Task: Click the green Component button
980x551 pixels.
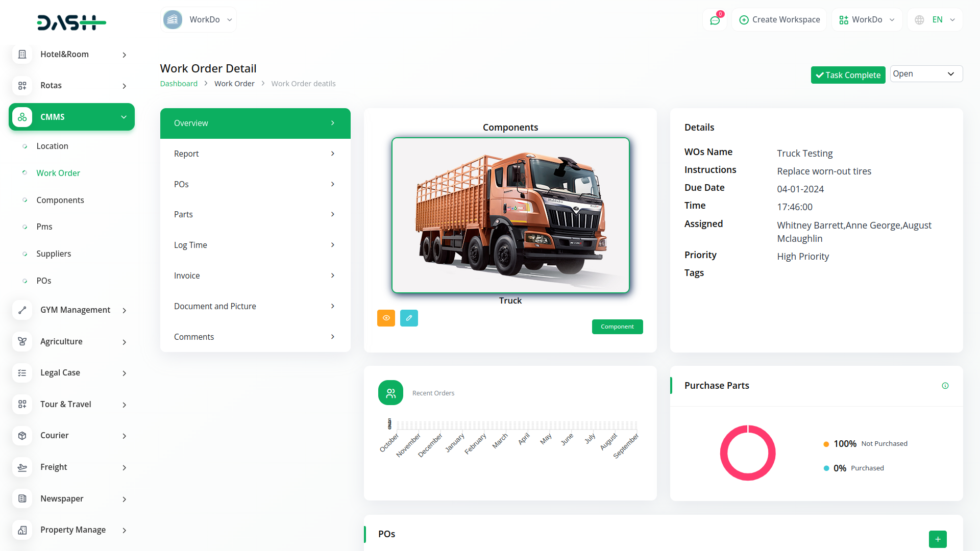Action: 617,327
